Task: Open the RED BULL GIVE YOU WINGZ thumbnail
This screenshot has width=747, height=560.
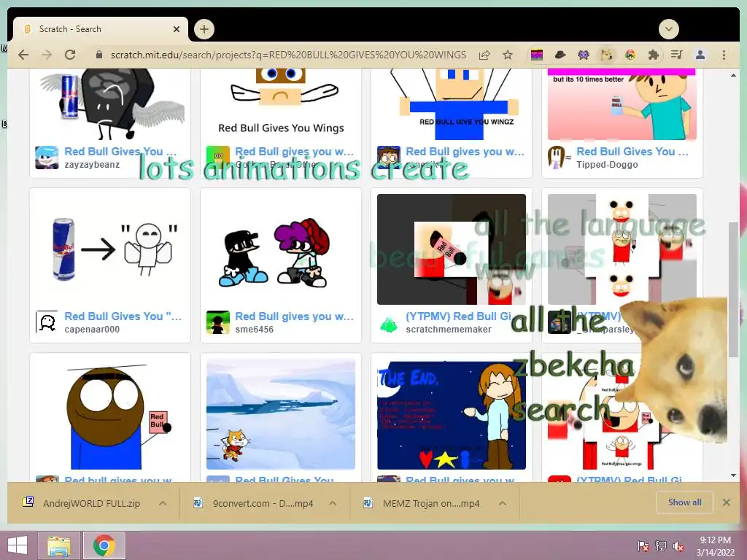Action: pos(451,104)
